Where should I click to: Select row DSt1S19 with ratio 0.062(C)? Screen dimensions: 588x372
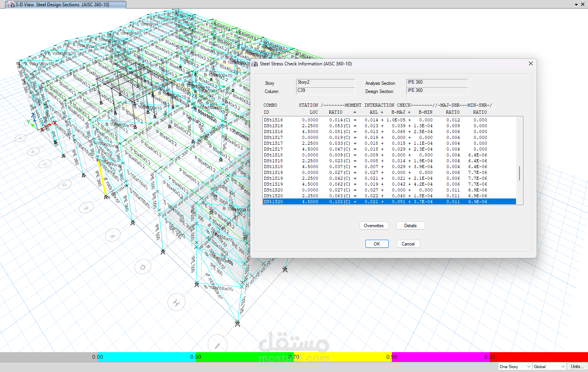390,184
